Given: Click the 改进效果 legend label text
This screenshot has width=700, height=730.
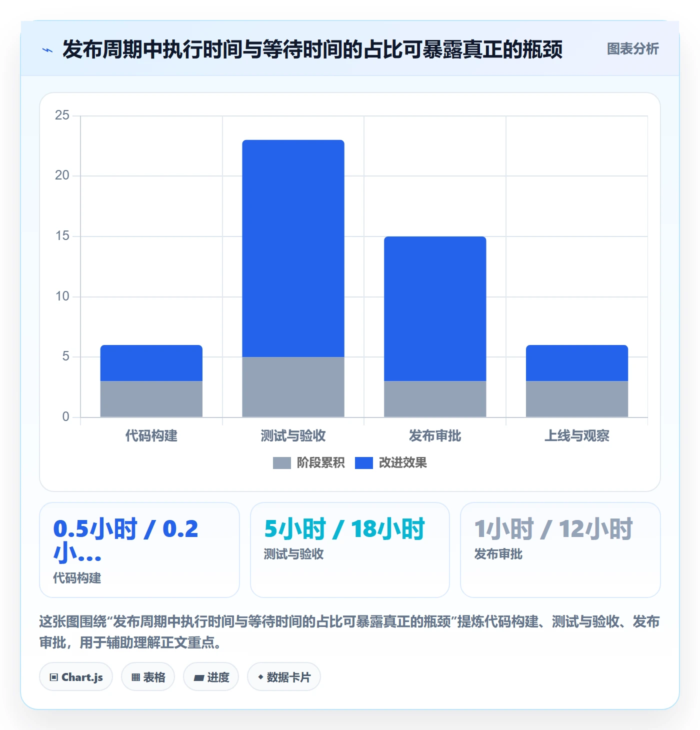Looking at the screenshot, I should (x=402, y=463).
